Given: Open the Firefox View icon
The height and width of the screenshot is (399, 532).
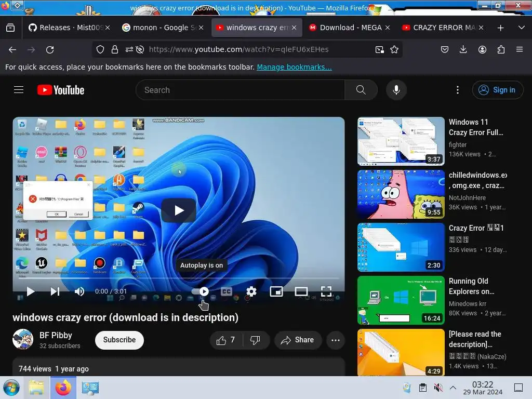Looking at the screenshot, I should (x=10, y=28).
